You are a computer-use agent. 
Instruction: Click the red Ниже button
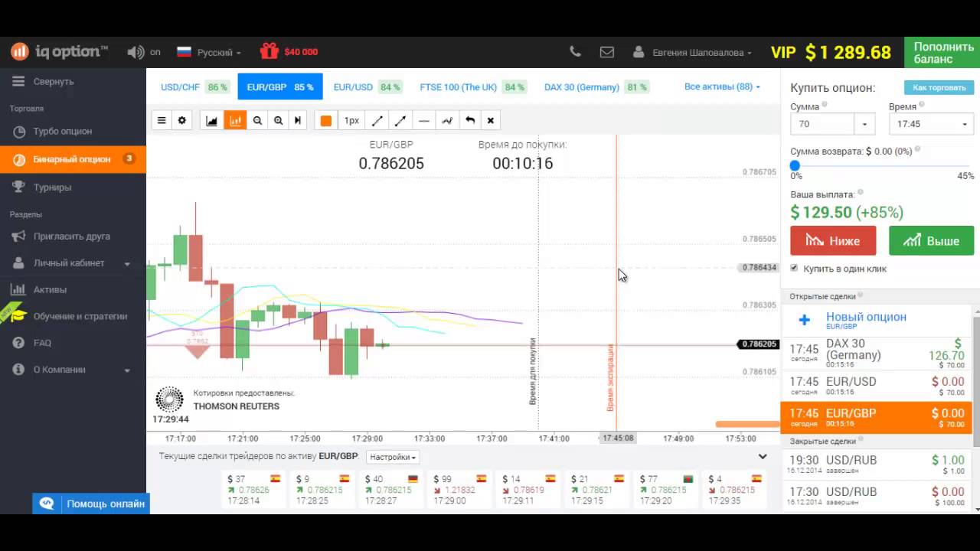833,240
